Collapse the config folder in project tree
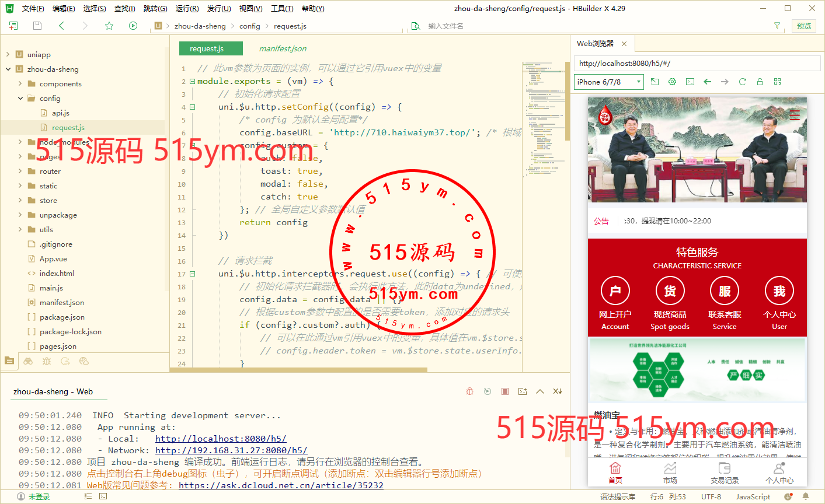825x504 pixels. tap(20, 98)
